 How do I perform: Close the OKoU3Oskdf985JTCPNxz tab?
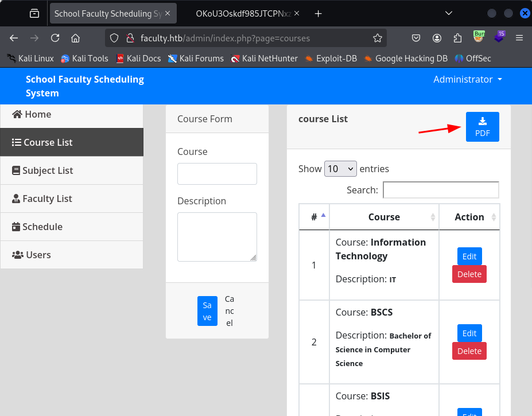click(297, 14)
